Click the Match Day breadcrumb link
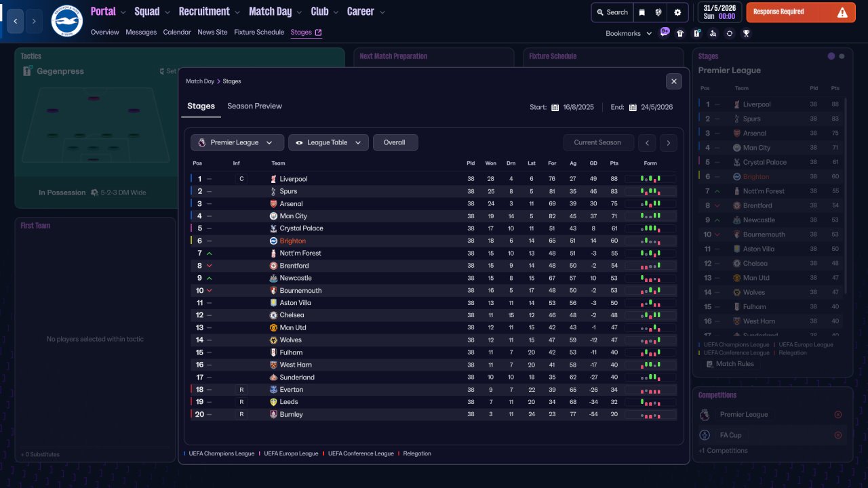868x488 pixels. (200, 81)
